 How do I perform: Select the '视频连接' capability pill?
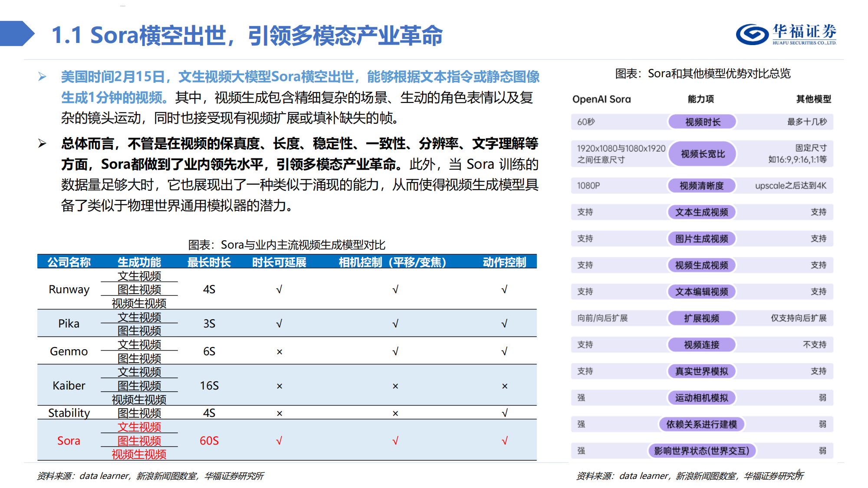(702, 344)
